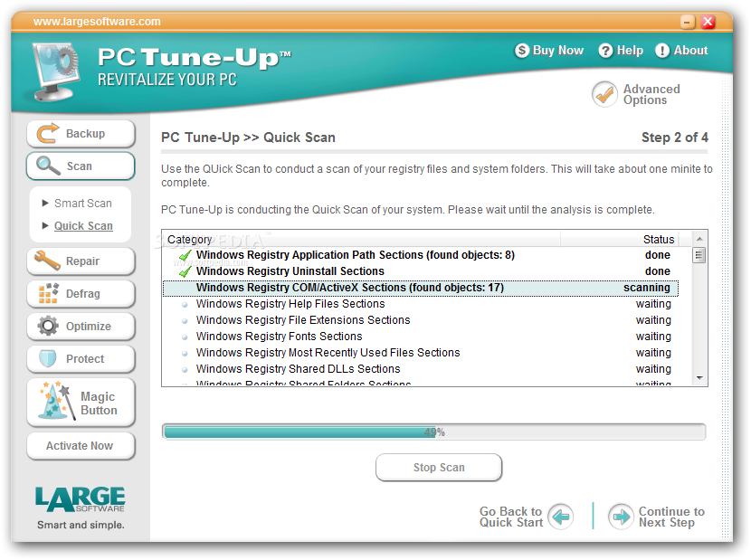
Task: Select Windows Registry Shared DLLs Sections text
Action: 298,369
